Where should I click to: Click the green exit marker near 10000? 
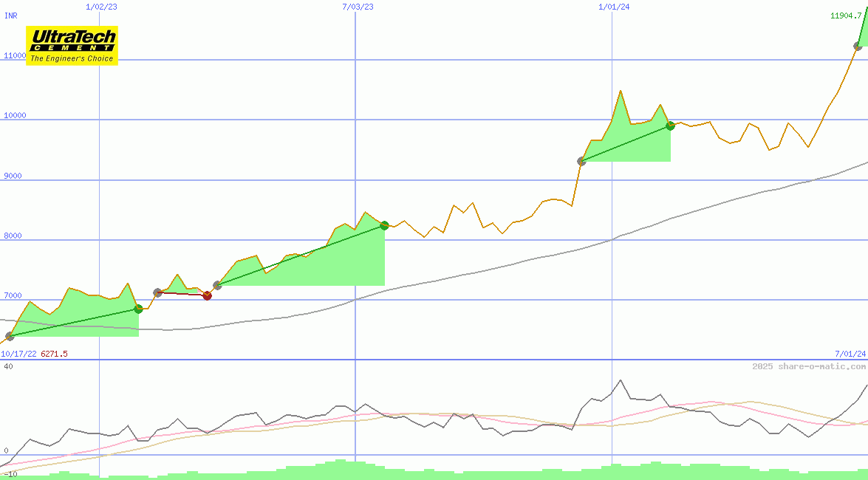pyautogui.click(x=670, y=126)
